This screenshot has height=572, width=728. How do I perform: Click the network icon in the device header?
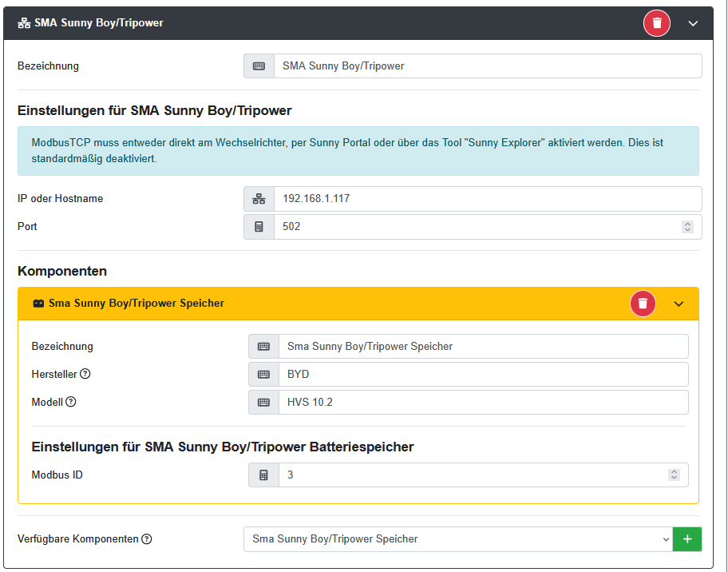24,23
